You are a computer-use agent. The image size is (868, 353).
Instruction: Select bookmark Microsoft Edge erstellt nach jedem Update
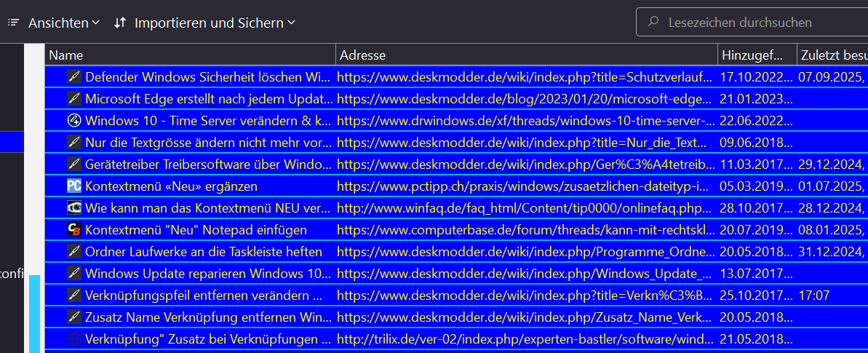[x=209, y=99]
